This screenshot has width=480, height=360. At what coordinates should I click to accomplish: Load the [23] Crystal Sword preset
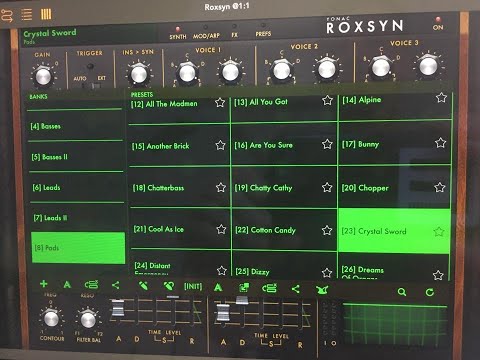pos(394,231)
